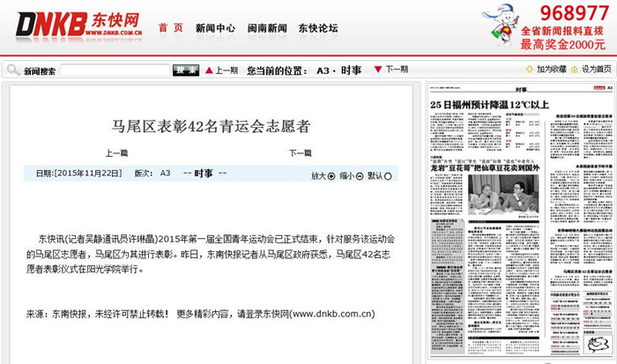Click 设为首页 set as homepage link
Image resolution: width=617 pixels, height=364 pixels.
(597, 70)
